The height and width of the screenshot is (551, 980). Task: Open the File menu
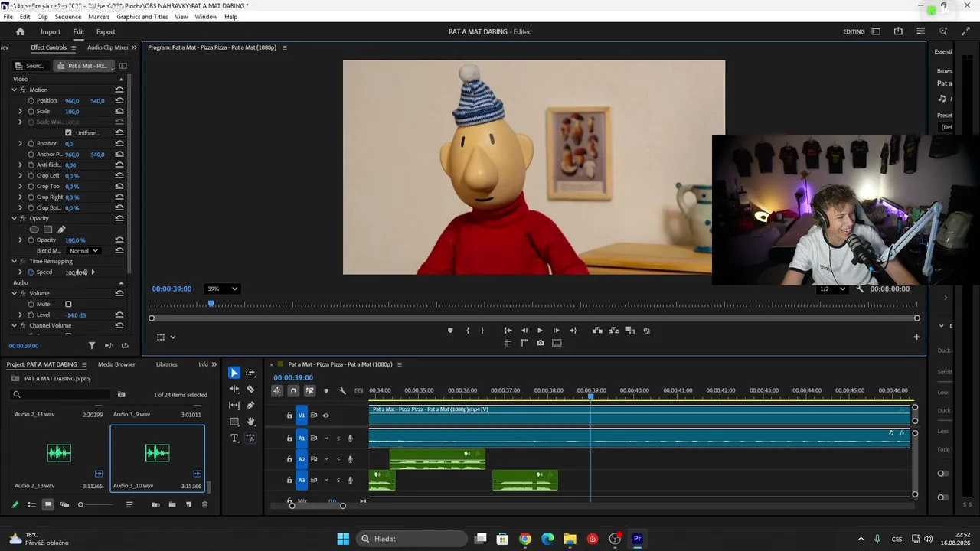click(x=8, y=17)
